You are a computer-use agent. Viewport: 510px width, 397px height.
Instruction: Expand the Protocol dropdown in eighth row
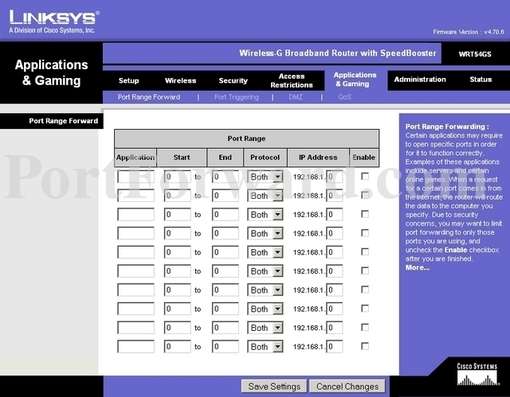265,309
